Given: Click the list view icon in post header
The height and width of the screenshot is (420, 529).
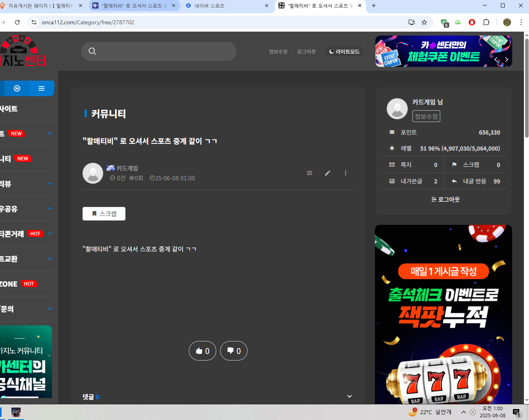Looking at the screenshot, I should tap(310, 173).
